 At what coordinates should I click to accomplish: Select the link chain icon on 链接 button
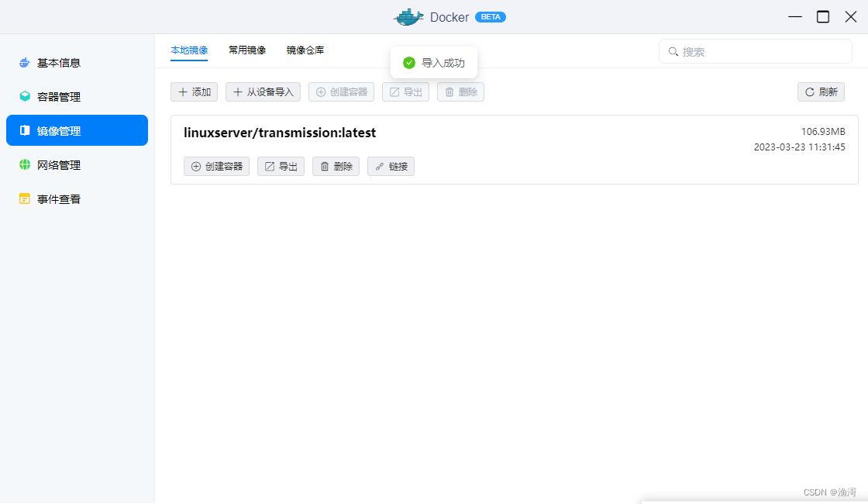coord(379,166)
